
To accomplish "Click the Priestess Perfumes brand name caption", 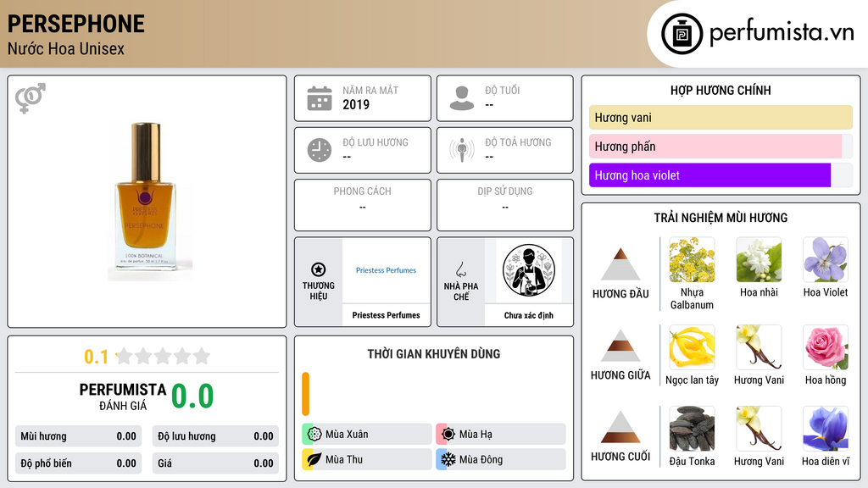I will click(386, 315).
